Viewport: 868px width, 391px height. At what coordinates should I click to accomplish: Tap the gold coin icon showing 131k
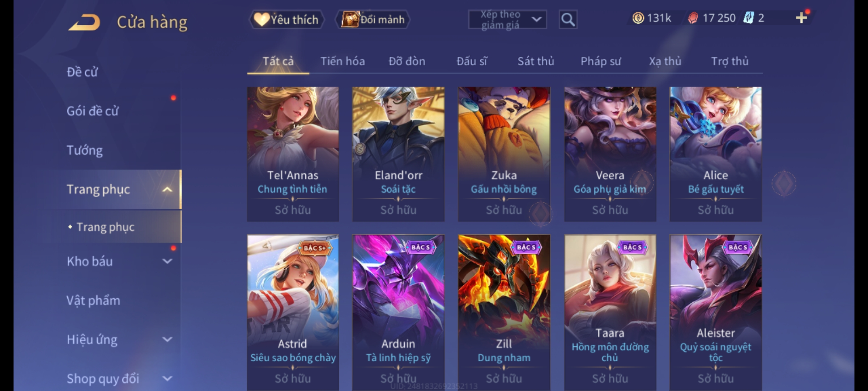coord(638,18)
